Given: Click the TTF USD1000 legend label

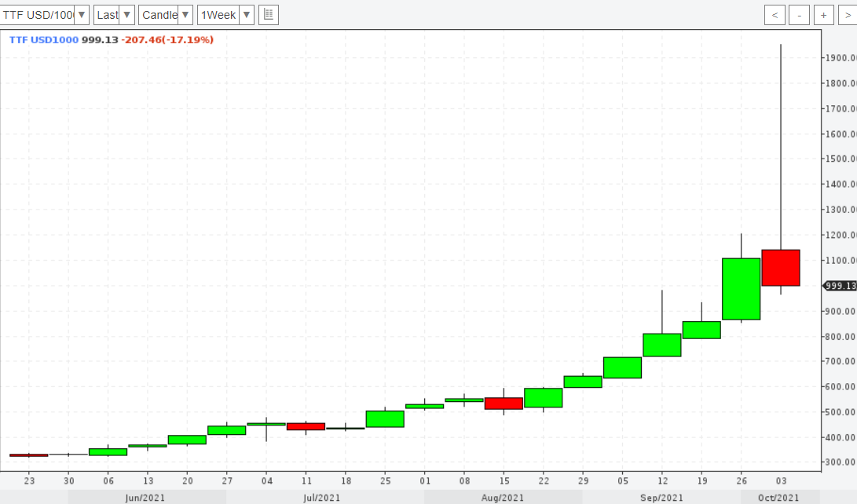Looking at the screenshot, I should pos(43,39).
